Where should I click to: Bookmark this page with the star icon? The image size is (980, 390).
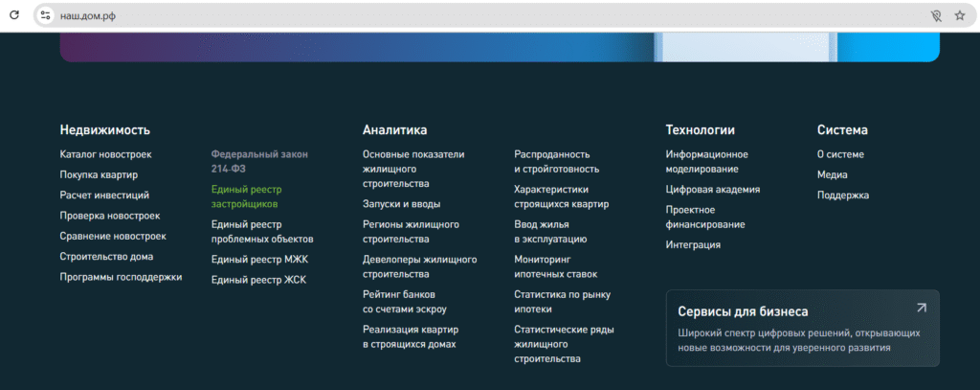point(960,15)
